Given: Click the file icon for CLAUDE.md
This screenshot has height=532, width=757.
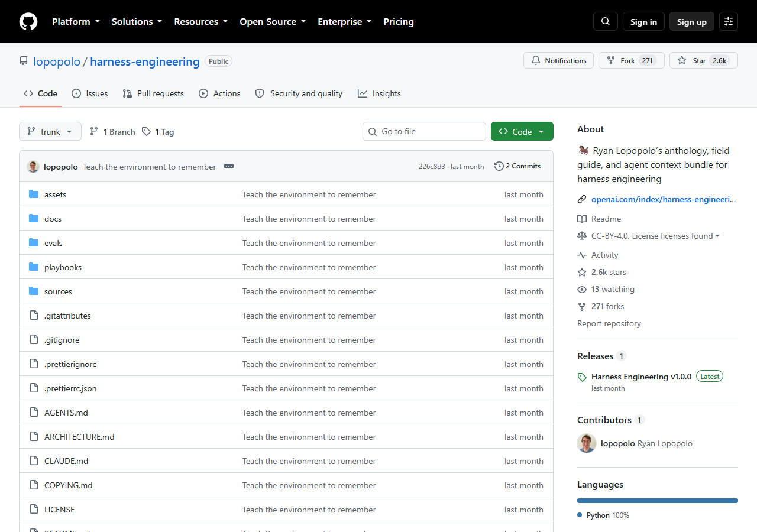Looking at the screenshot, I should pyautogui.click(x=34, y=461).
